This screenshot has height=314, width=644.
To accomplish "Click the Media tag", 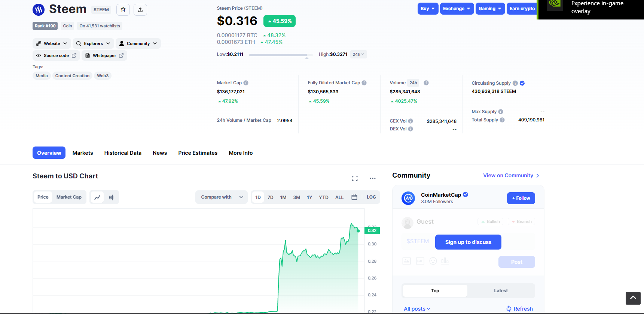I will coord(42,76).
